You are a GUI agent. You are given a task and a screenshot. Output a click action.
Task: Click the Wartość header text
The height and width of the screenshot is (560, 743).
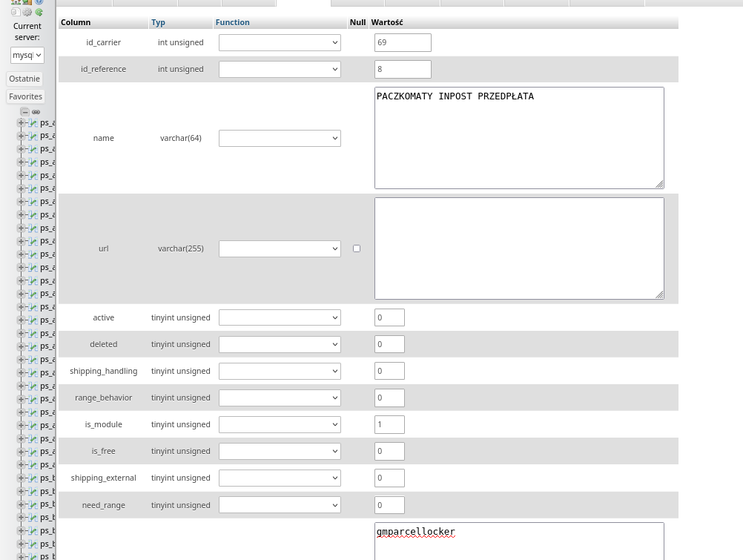[387, 22]
